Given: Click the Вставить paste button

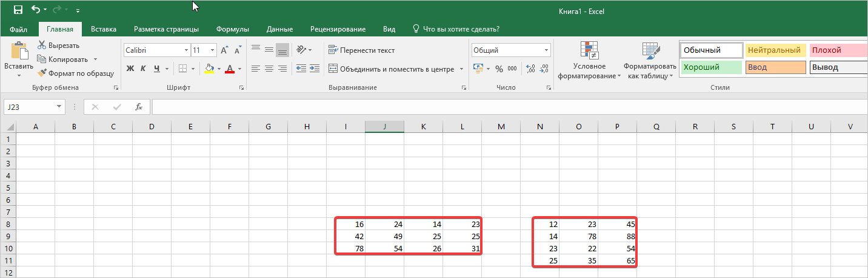Looking at the screenshot, I should pyautogui.click(x=18, y=59).
